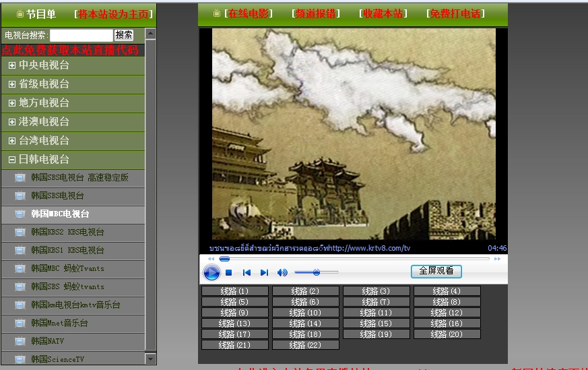Click the 全屏观看 fullscreen button
Image resolution: width=588 pixels, height=370 pixels.
436,271
